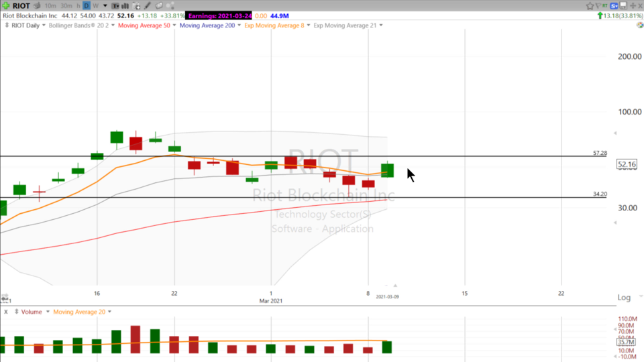Switch to the 10m timeframe
This screenshot has width=644, height=362.
point(50,6)
